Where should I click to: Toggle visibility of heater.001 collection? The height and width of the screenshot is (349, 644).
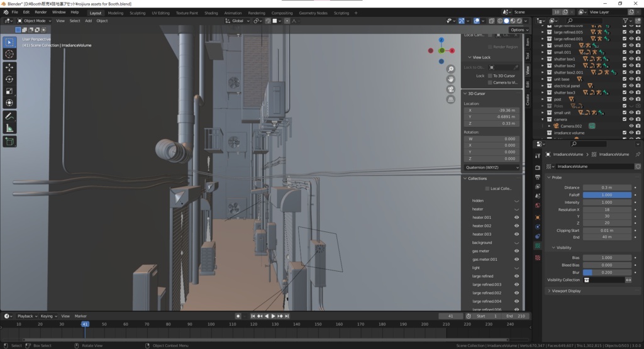click(517, 218)
